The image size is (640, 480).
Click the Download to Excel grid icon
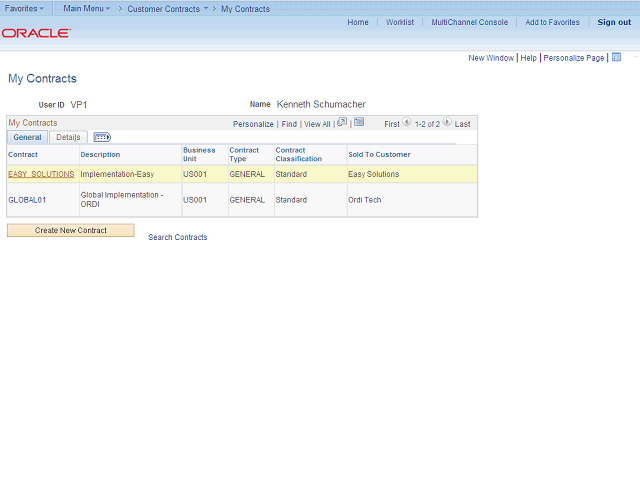359,122
